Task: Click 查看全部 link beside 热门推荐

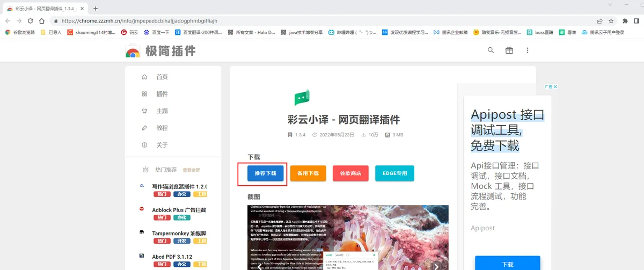Action: click(191, 170)
